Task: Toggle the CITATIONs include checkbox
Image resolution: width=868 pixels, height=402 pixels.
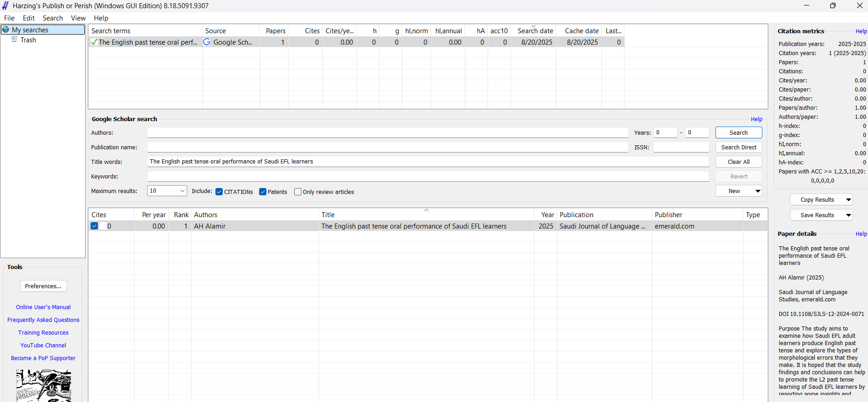Action: coord(219,192)
